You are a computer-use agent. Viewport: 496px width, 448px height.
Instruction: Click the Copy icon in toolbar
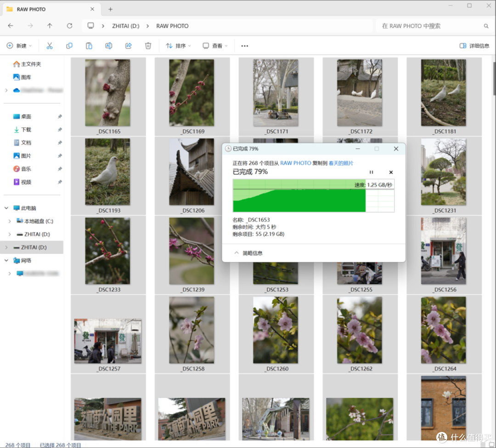pyautogui.click(x=69, y=46)
